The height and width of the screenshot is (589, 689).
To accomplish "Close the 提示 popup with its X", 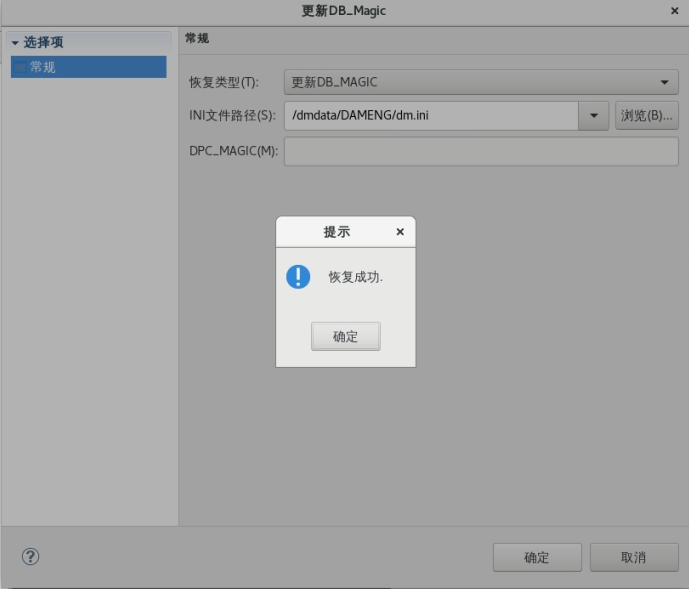I will (x=400, y=232).
